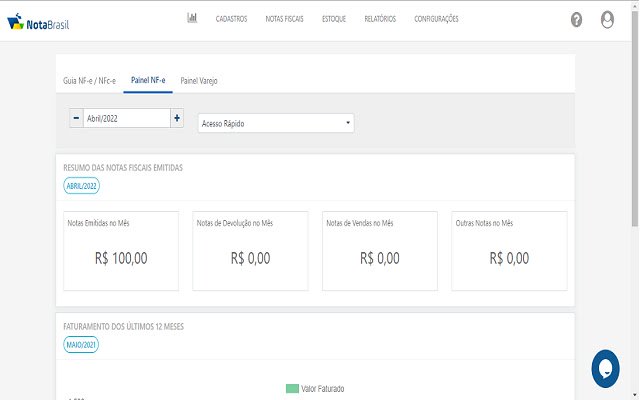
Task: Click the Outras Notas no Mês label
Action: click(484, 223)
